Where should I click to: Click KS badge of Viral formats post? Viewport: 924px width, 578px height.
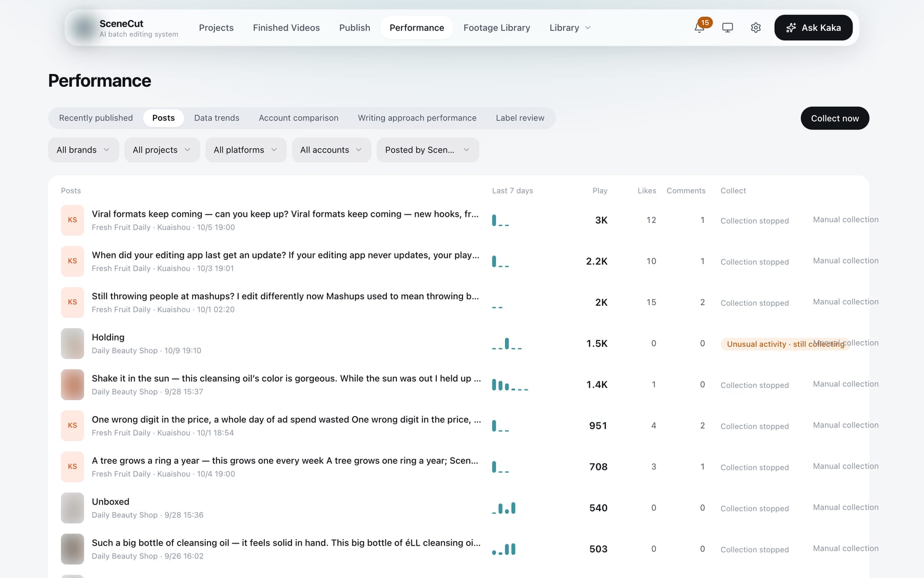[x=72, y=220]
